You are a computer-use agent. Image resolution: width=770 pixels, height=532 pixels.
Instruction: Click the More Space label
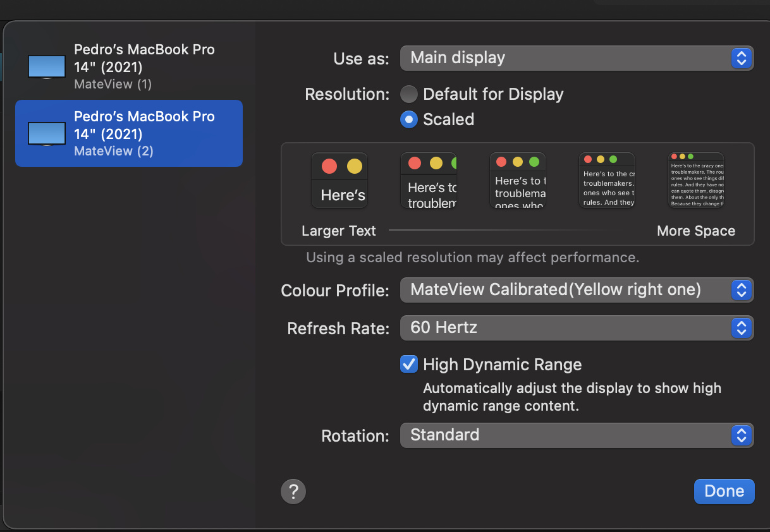click(x=696, y=231)
